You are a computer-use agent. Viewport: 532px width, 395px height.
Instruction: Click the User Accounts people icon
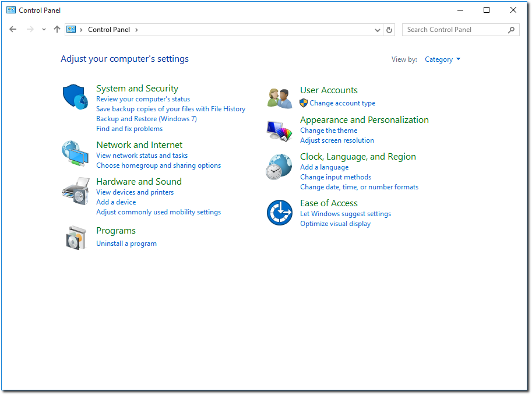280,98
